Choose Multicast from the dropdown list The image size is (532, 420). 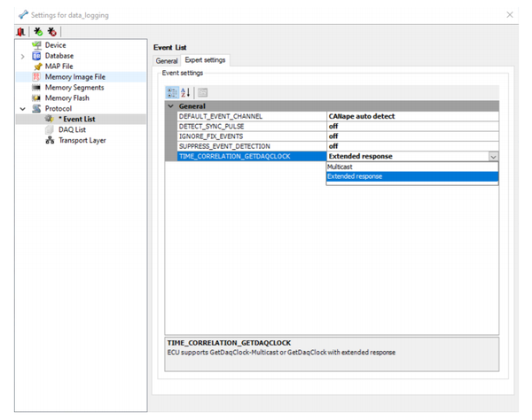point(341,166)
